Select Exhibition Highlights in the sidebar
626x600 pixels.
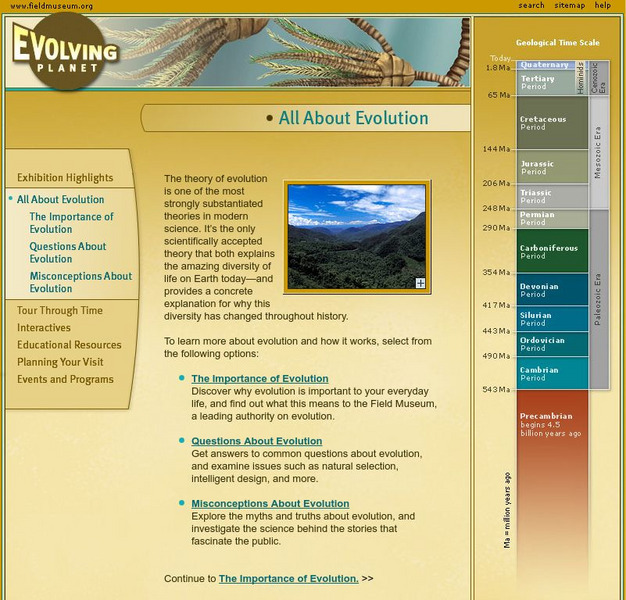(65, 178)
